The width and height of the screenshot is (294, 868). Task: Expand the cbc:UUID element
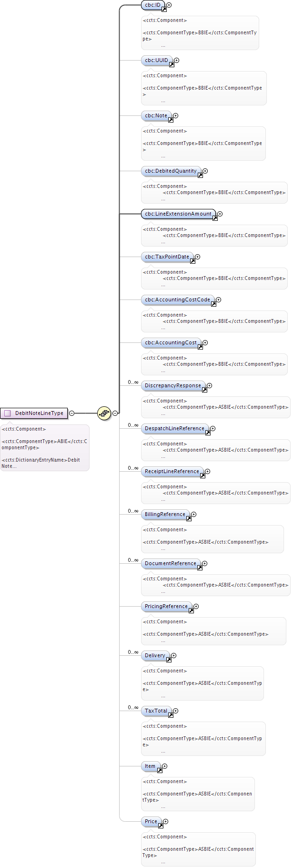(177, 60)
